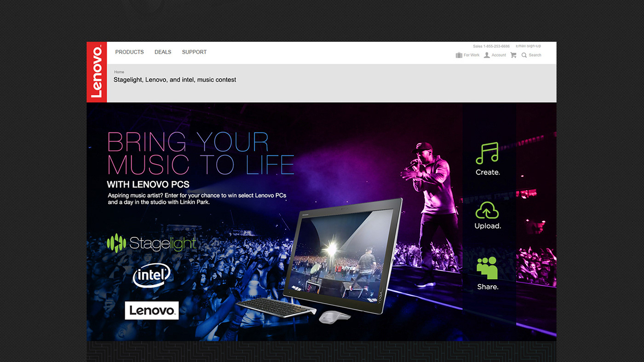The height and width of the screenshot is (362, 644).
Task: Open the Support menu
Action: [x=194, y=52]
